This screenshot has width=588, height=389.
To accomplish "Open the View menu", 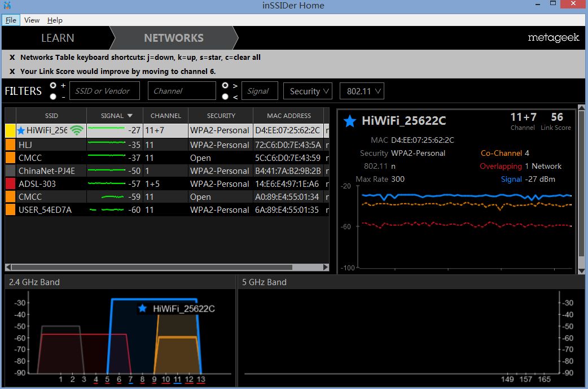I will point(32,20).
